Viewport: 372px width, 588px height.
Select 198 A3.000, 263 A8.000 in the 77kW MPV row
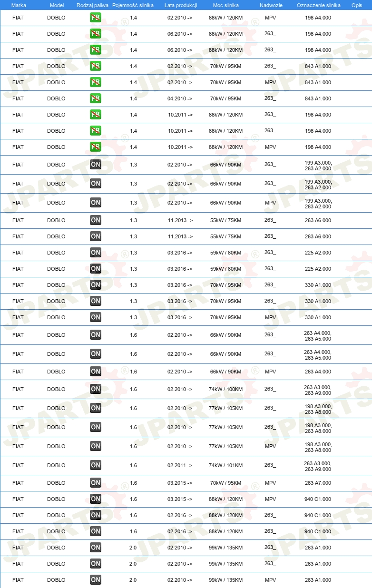coord(318,447)
